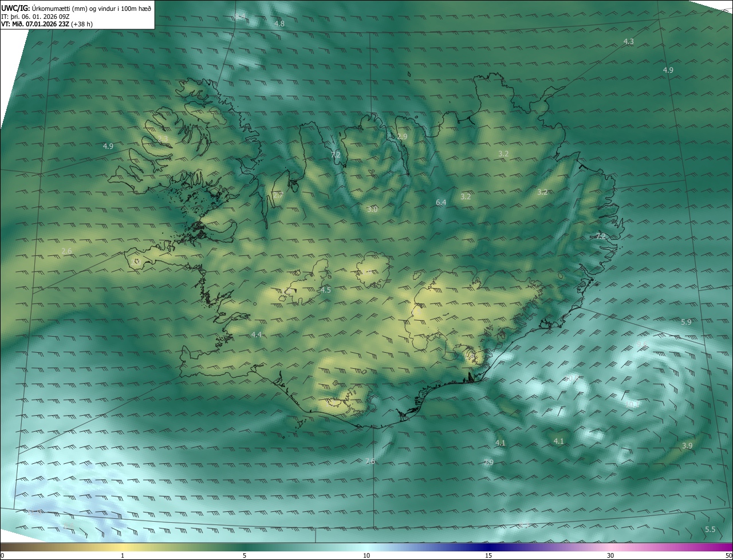The height and width of the screenshot is (560, 733).
Task: Click the dark navy band above the 15 tick
Action: coord(488,547)
